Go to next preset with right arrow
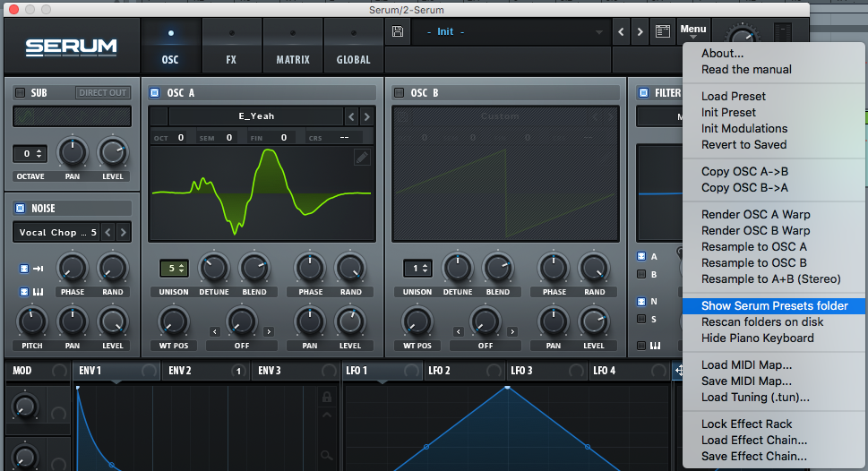This screenshot has height=471, width=868. [x=640, y=32]
